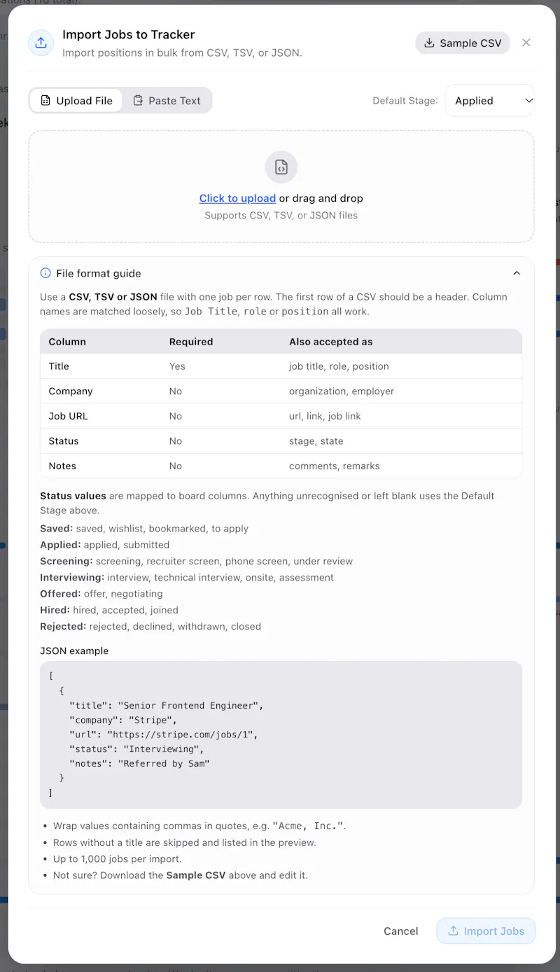
Task: Click the File format guide header
Action: 281,273
